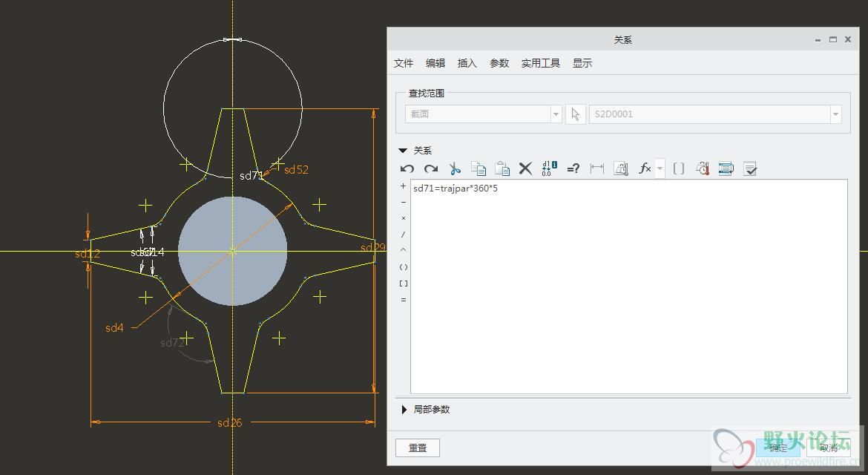
Task: Insert minus operator into relations
Action: 403,202
